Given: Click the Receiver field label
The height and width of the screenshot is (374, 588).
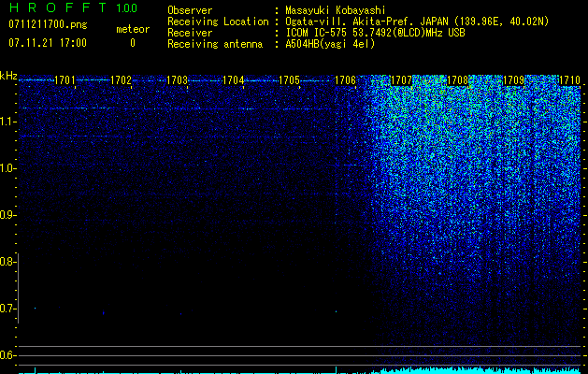Looking at the screenshot, I should pyautogui.click(x=190, y=33).
